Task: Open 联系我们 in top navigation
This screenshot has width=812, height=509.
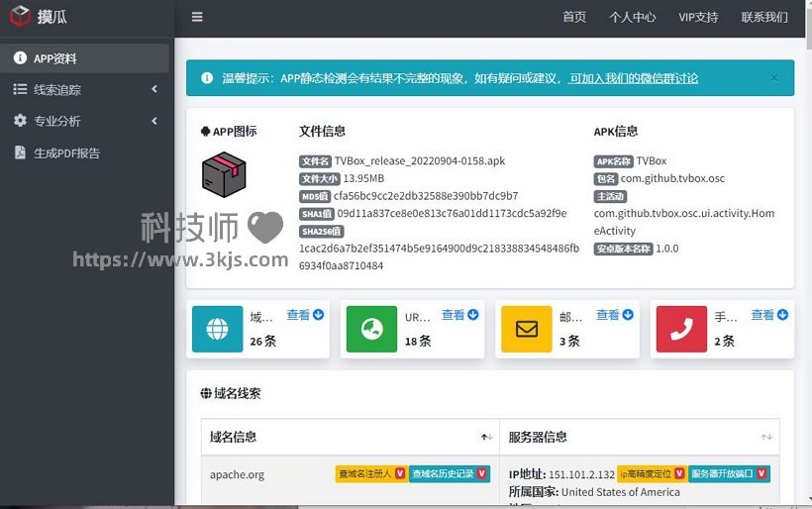Action: (x=764, y=17)
